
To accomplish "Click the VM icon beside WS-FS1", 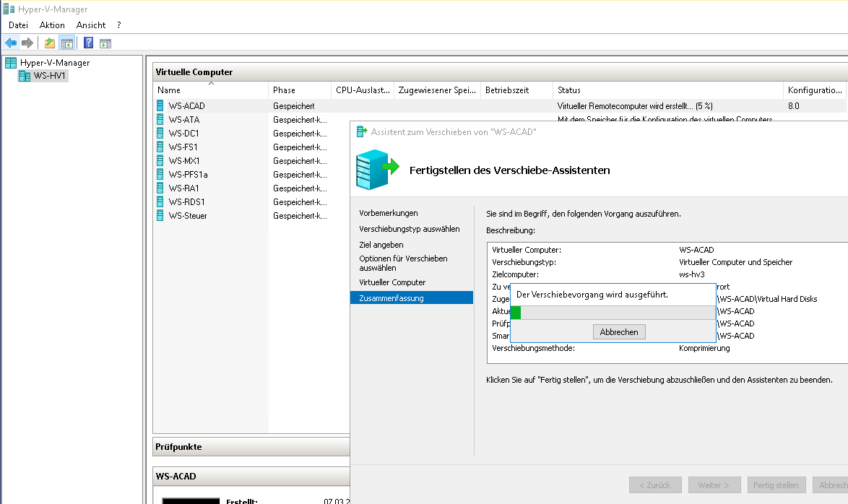I will pos(160,147).
